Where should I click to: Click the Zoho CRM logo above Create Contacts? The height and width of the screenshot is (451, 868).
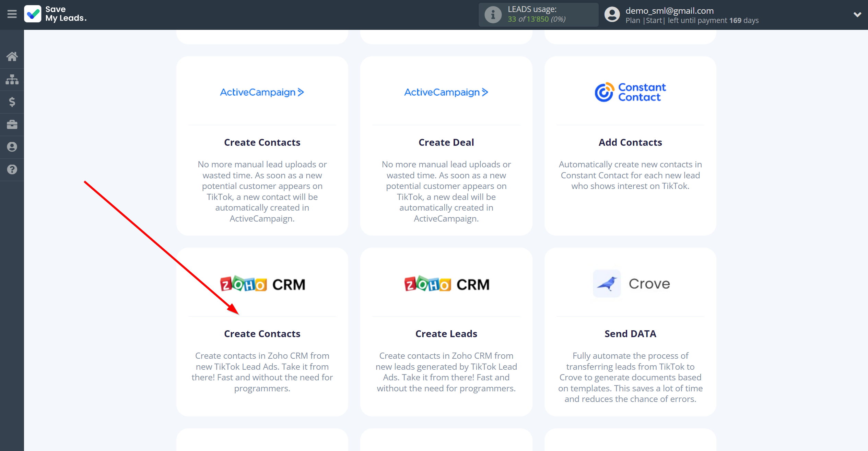[262, 284]
